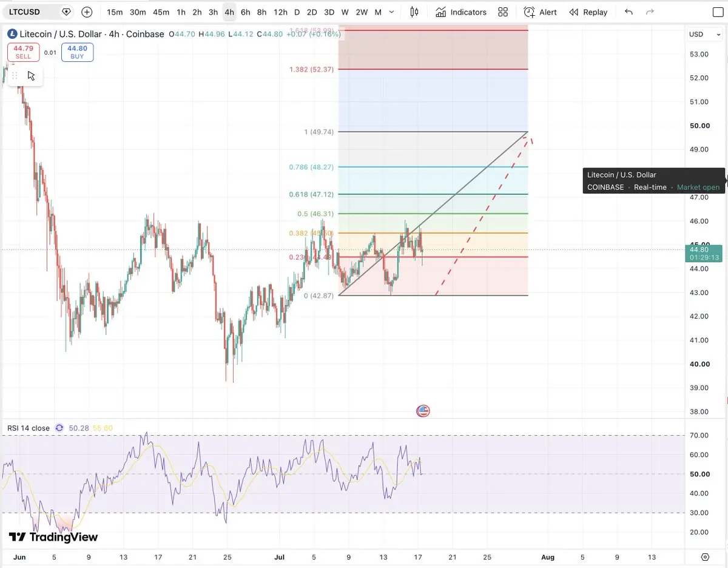This screenshot has width=728, height=568.
Task: Click the red SELL 44.79 button
Action: point(24,52)
